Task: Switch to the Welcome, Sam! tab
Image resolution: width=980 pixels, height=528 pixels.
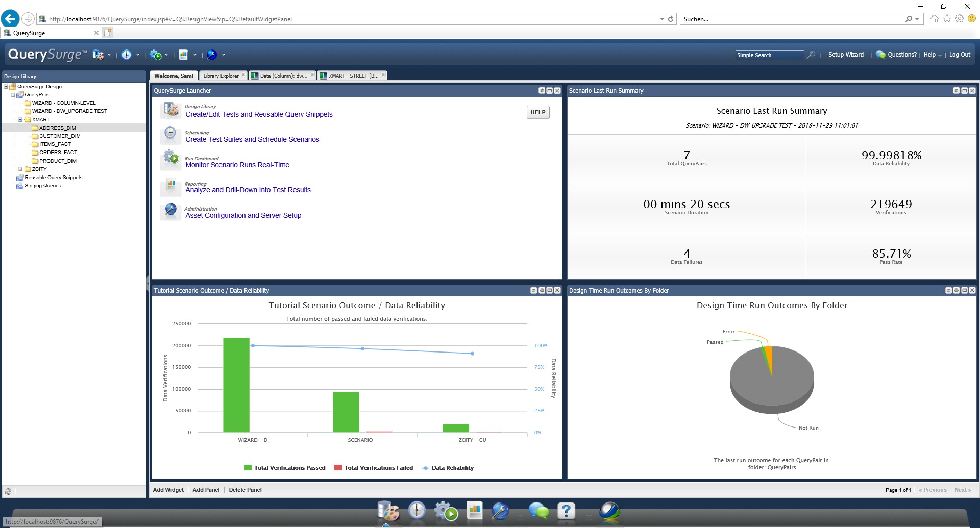Action: tap(174, 76)
